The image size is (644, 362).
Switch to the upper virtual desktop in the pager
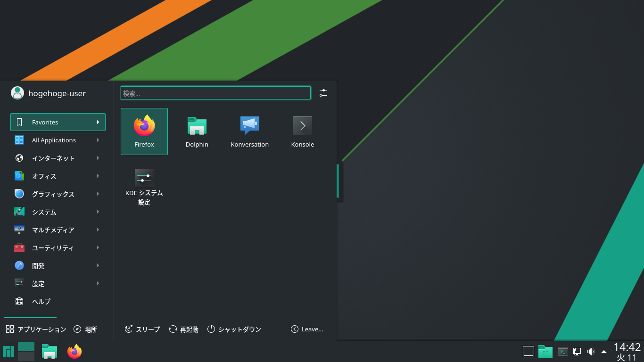click(x=26, y=346)
